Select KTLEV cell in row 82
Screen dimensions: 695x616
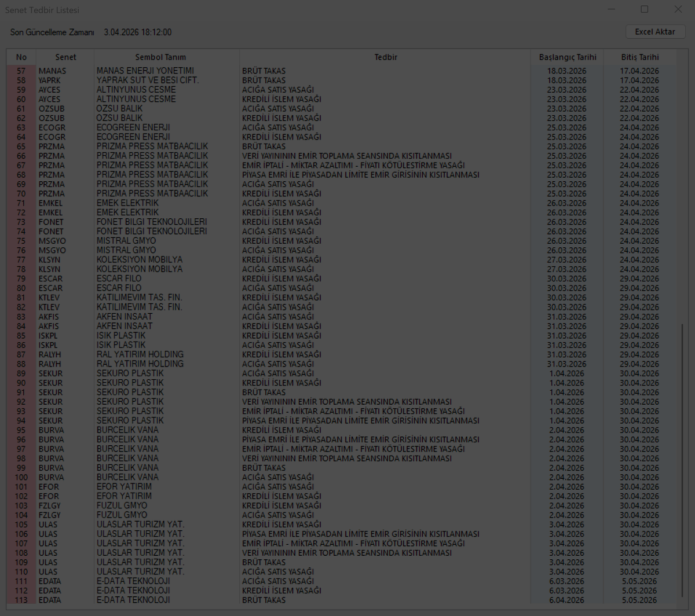click(49, 307)
